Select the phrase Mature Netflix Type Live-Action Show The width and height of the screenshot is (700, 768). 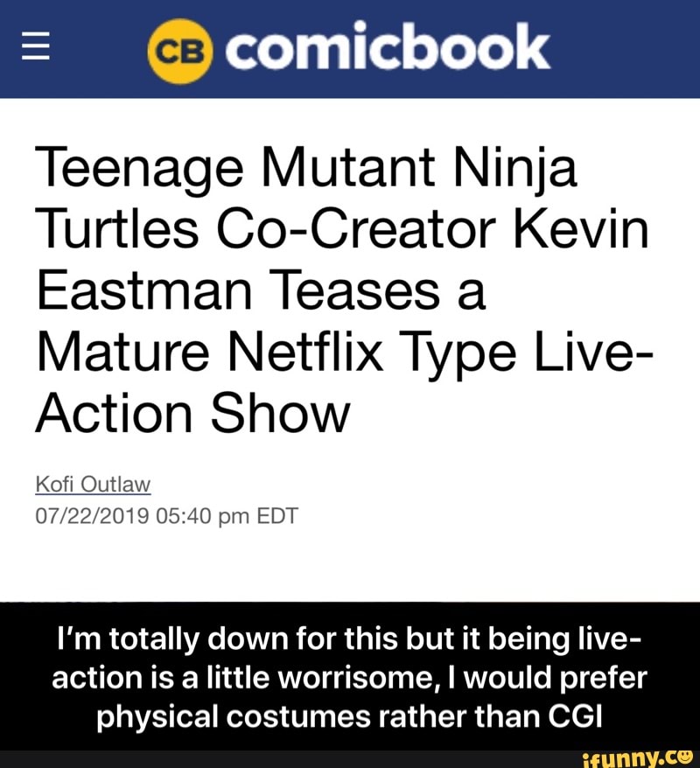coord(341,381)
